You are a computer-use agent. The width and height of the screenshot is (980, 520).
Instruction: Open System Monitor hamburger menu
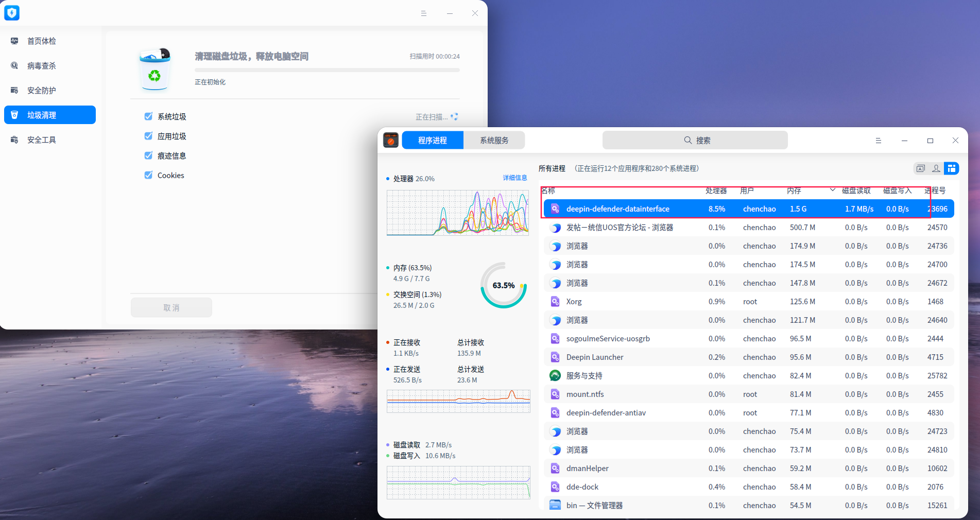(x=879, y=141)
